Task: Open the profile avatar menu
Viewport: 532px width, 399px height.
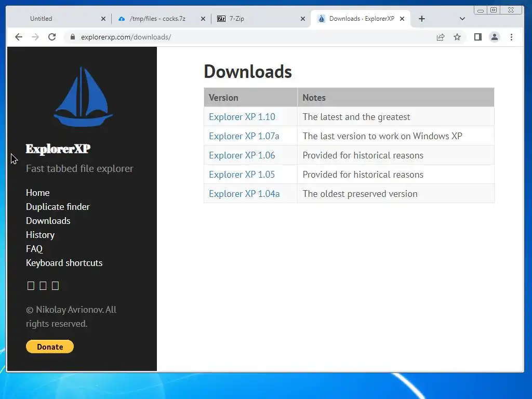Action: 495,37
